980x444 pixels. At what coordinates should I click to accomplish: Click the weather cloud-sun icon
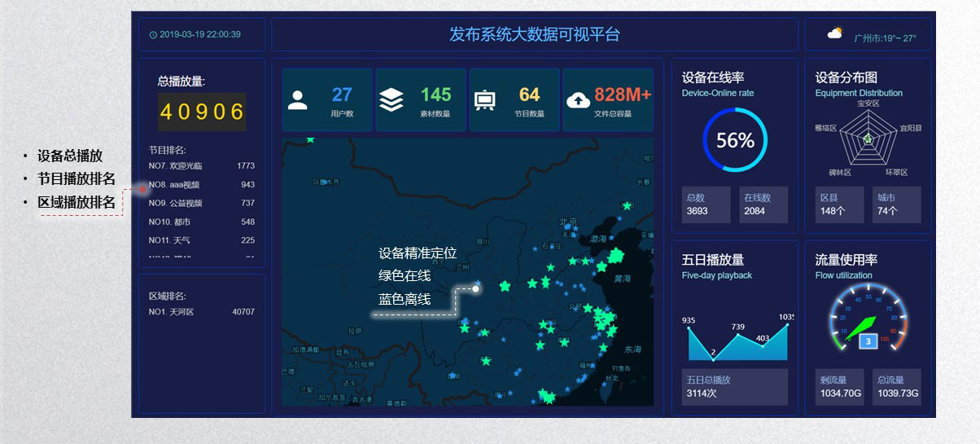[x=835, y=33]
